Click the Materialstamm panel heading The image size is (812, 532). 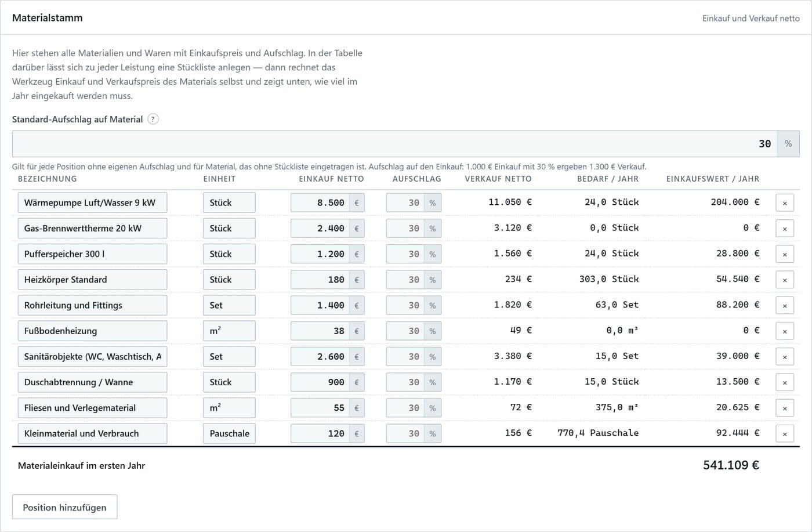coord(48,18)
